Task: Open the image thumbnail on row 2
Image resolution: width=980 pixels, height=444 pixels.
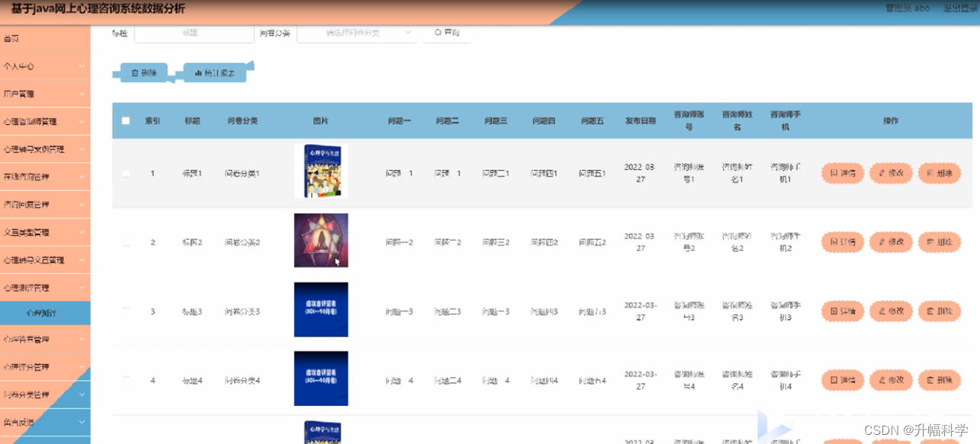Action: pos(321,241)
